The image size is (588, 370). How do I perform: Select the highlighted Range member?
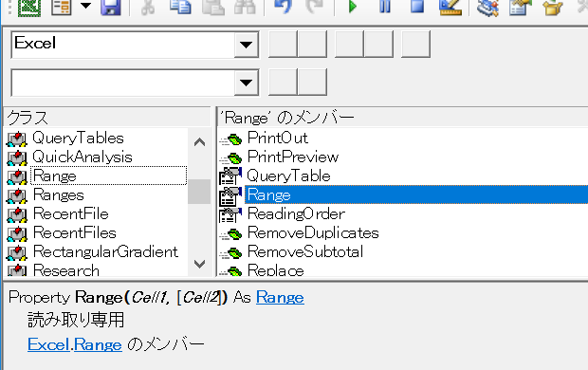[x=416, y=194]
